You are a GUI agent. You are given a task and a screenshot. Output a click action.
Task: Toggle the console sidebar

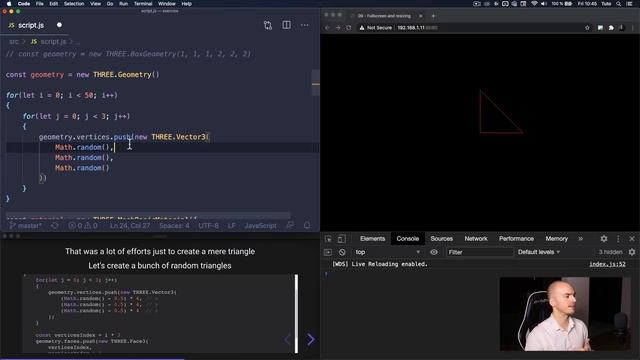(328, 252)
